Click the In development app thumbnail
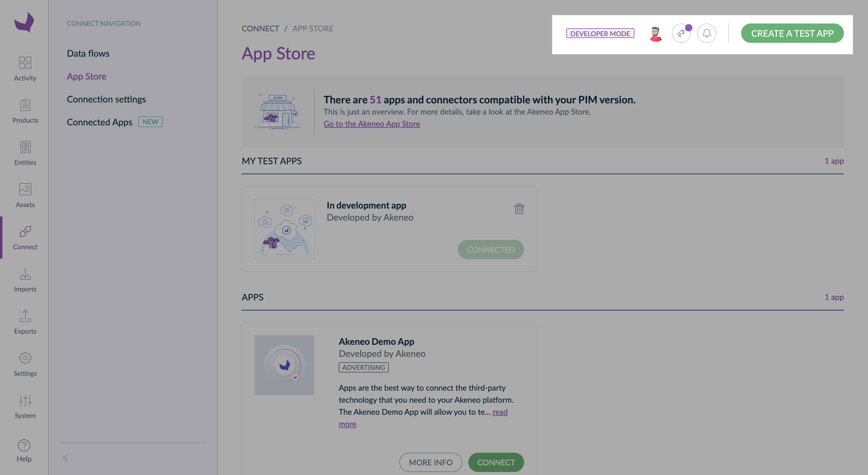The width and height of the screenshot is (868, 475). (285, 229)
